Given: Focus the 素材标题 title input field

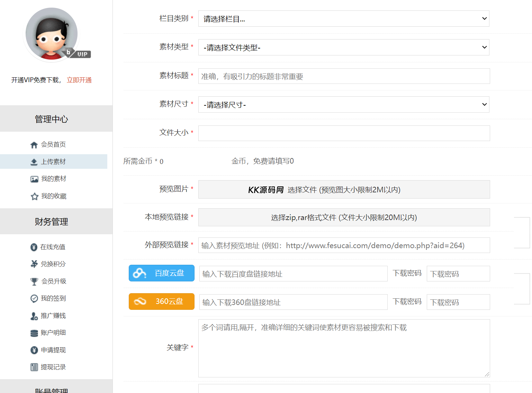Looking at the screenshot, I should click(344, 76).
